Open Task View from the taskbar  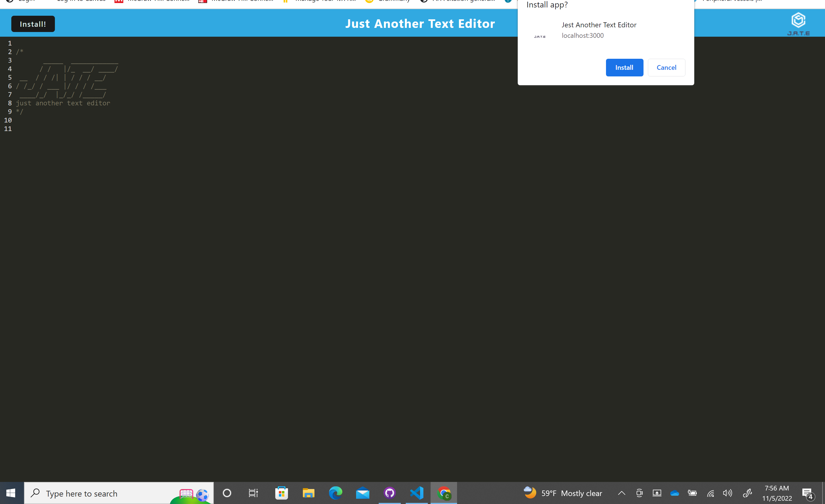pyautogui.click(x=253, y=493)
